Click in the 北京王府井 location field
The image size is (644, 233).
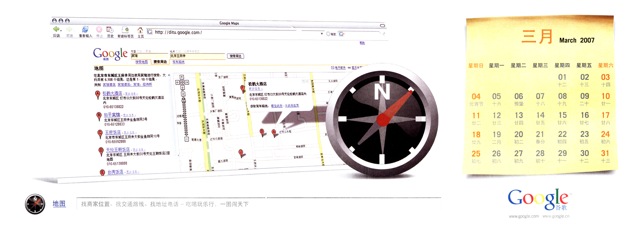coord(197,56)
